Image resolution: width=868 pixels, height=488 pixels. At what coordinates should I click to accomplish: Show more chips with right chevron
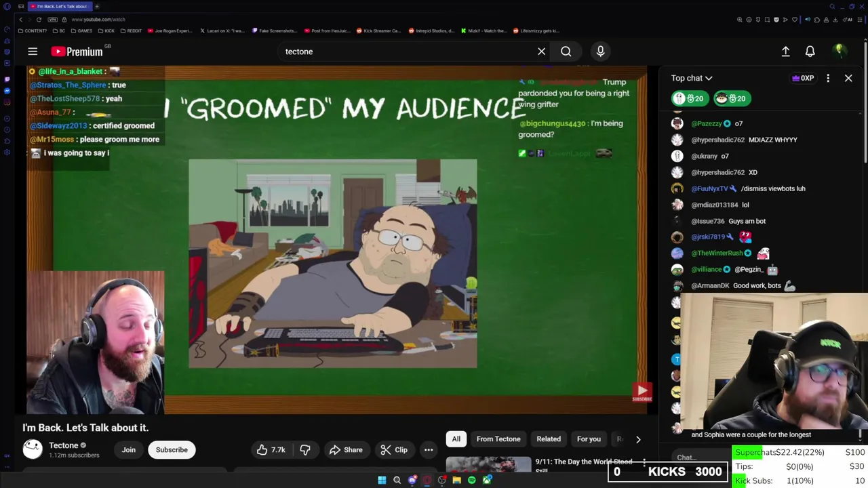click(x=638, y=439)
